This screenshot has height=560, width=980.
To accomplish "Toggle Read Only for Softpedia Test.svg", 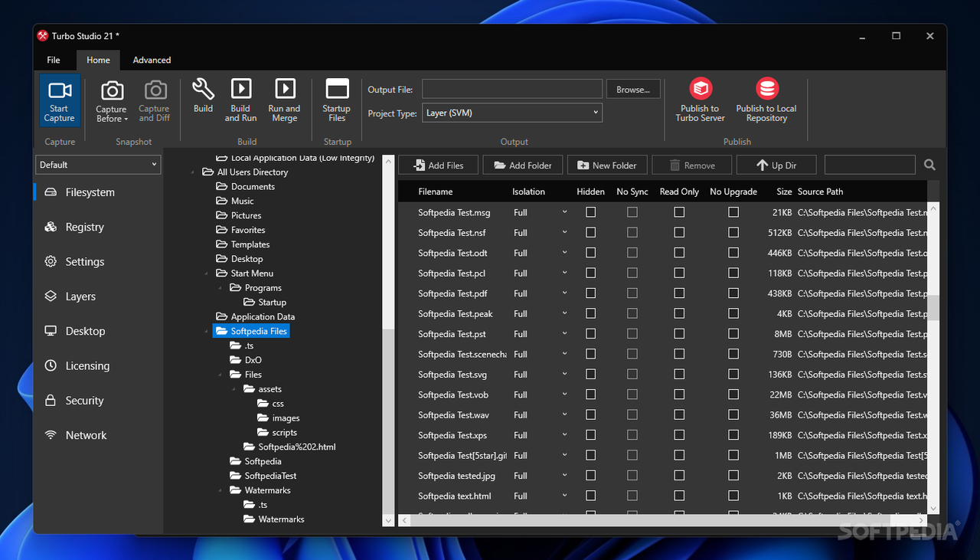I will tap(679, 375).
